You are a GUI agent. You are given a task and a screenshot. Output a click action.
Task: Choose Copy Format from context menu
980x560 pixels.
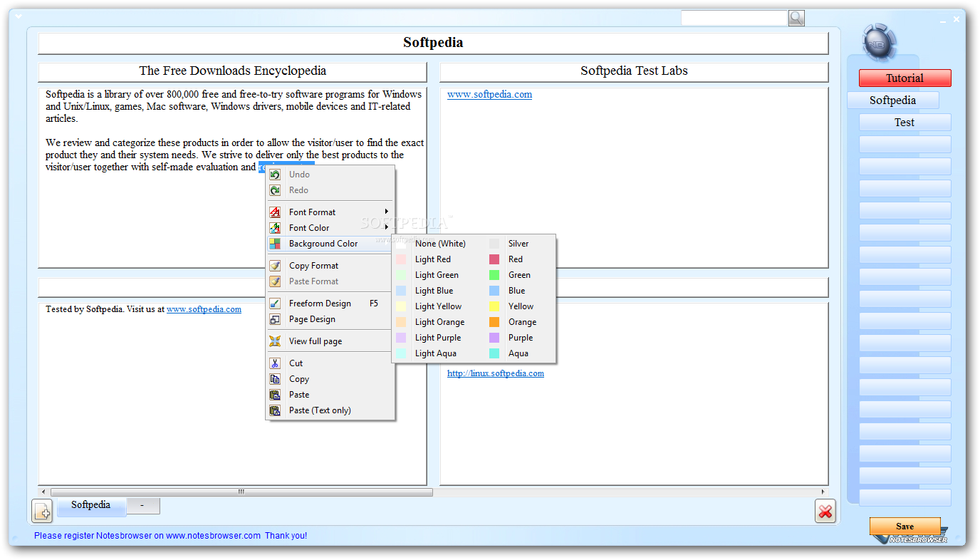click(x=330, y=266)
